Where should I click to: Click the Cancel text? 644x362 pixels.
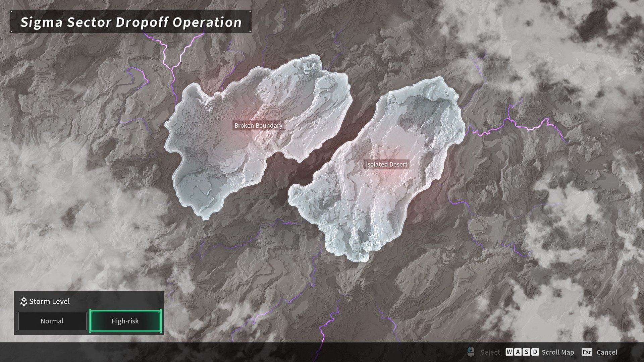pos(607,352)
